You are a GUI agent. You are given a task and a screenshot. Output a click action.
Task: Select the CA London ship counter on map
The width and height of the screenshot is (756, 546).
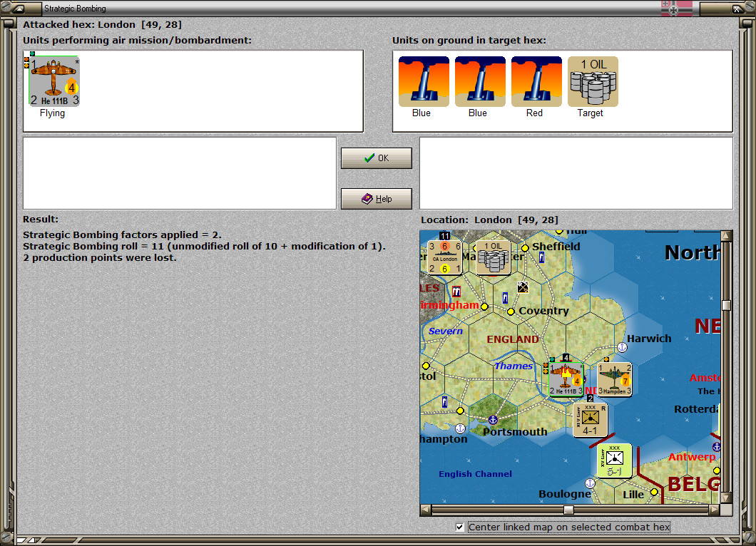click(x=444, y=257)
